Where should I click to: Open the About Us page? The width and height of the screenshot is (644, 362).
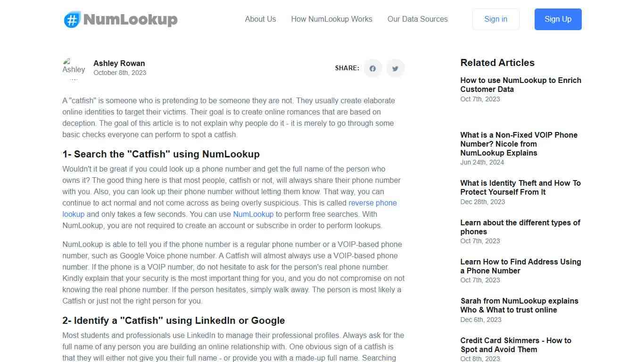click(260, 19)
